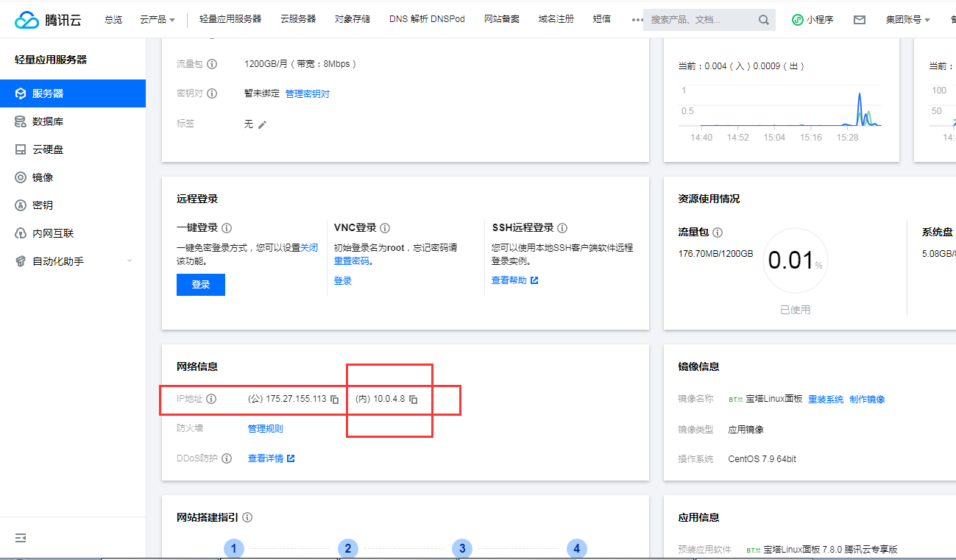The height and width of the screenshot is (560, 956).
Task: Click info icon beside 流量包 in resource usage
Action: (x=718, y=233)
